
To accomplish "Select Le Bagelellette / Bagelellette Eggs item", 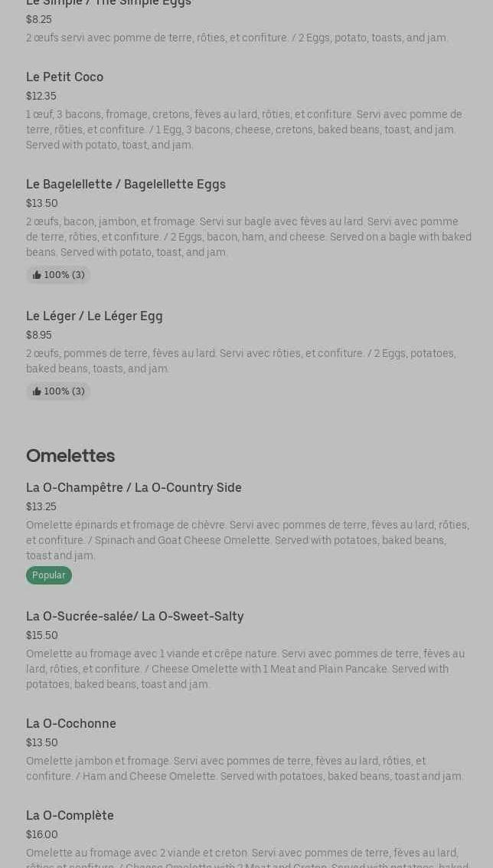I will coord(126,185).
